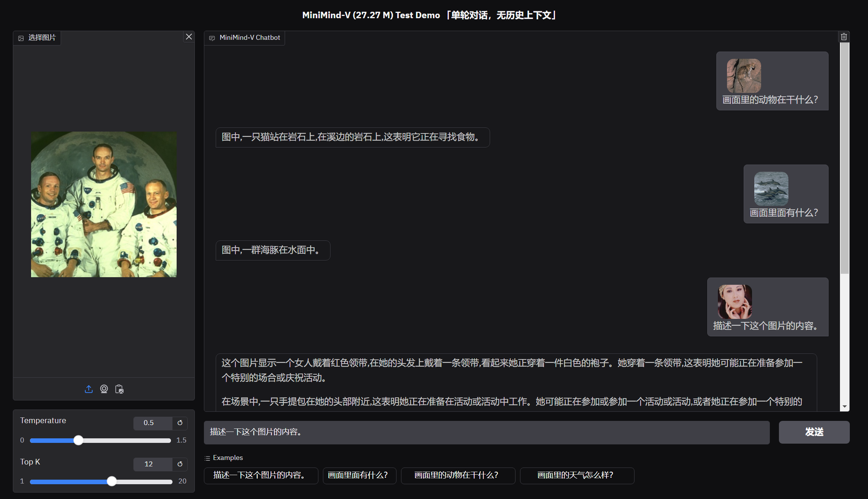Clear chat with the trash icon
The image size is (868, 499).
[844, 37]
